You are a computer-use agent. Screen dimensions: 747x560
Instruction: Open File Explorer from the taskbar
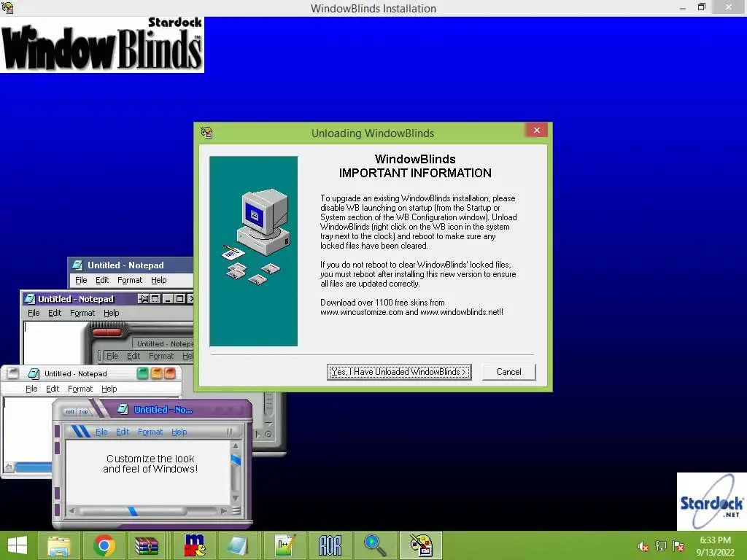[x=59, y=545]
